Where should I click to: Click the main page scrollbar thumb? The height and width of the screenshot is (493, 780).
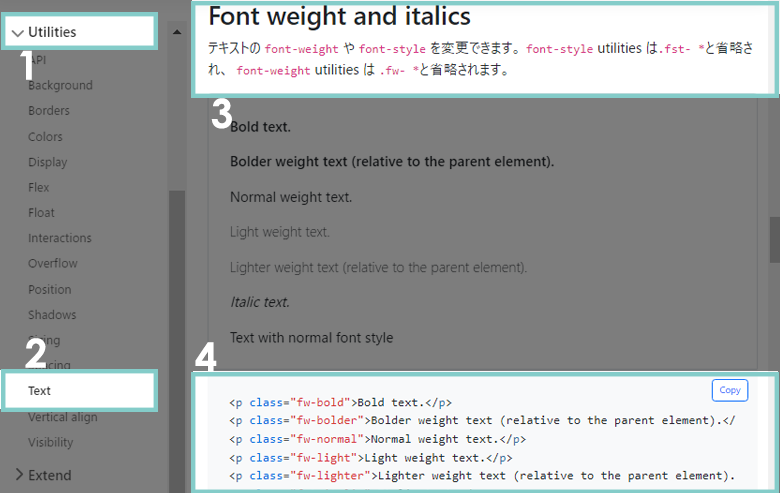coord(773,240)
